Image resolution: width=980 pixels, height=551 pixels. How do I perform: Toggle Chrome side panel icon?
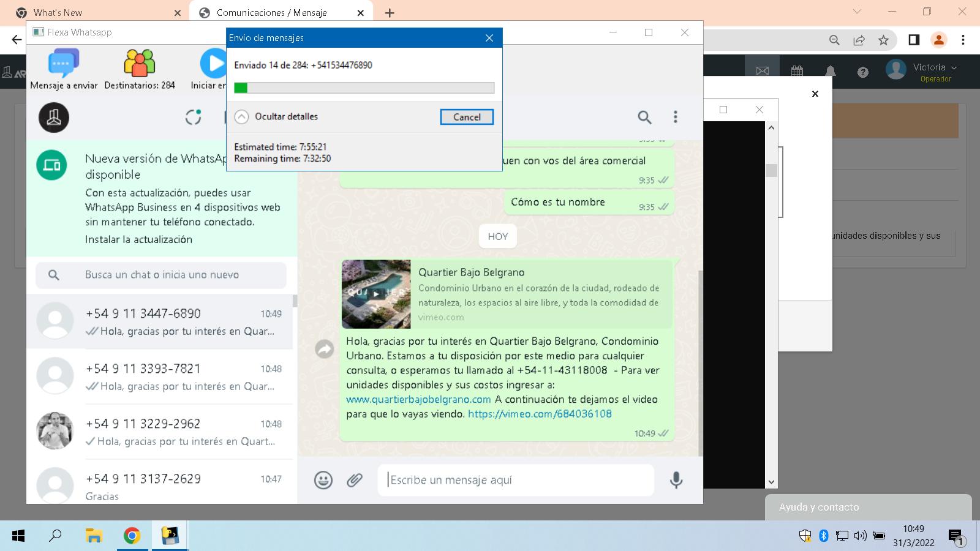point(913,40)
